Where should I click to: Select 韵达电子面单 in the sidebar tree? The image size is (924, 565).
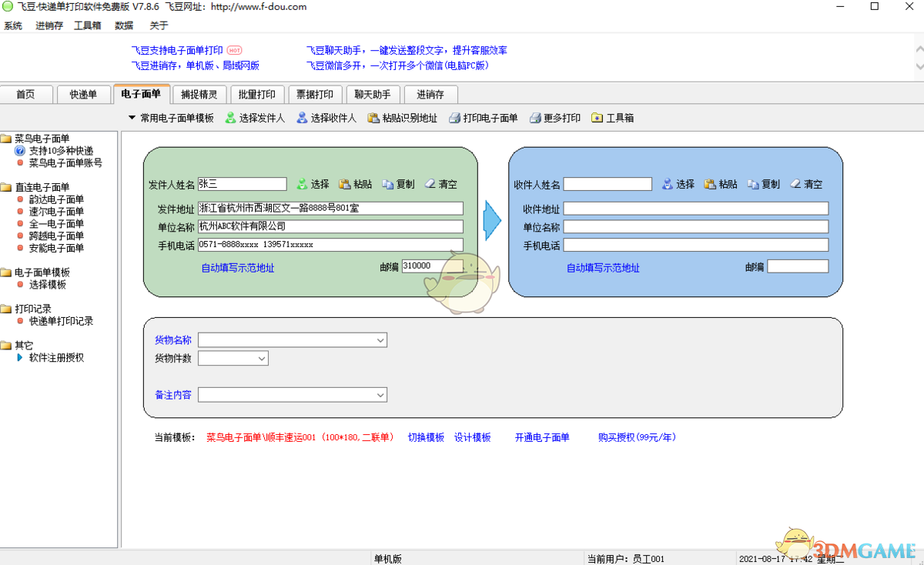pyautogui.click(x=56, y=199)
